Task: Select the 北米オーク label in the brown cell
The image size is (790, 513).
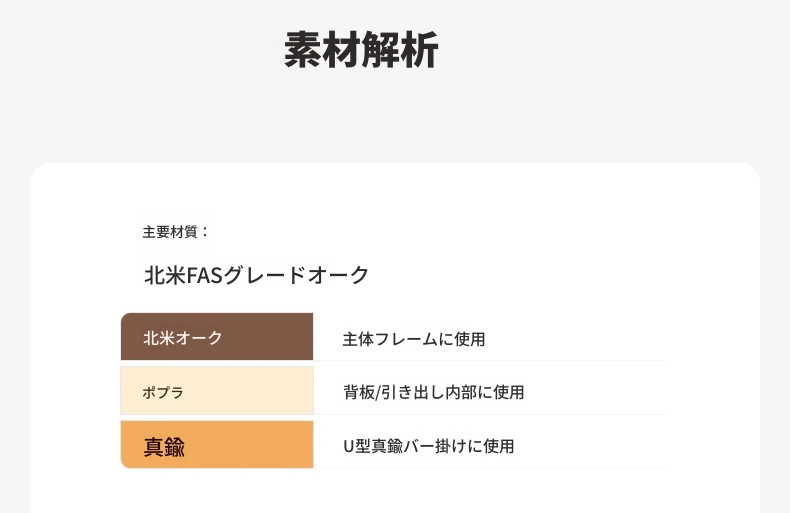Action: [x=182, y=338]
